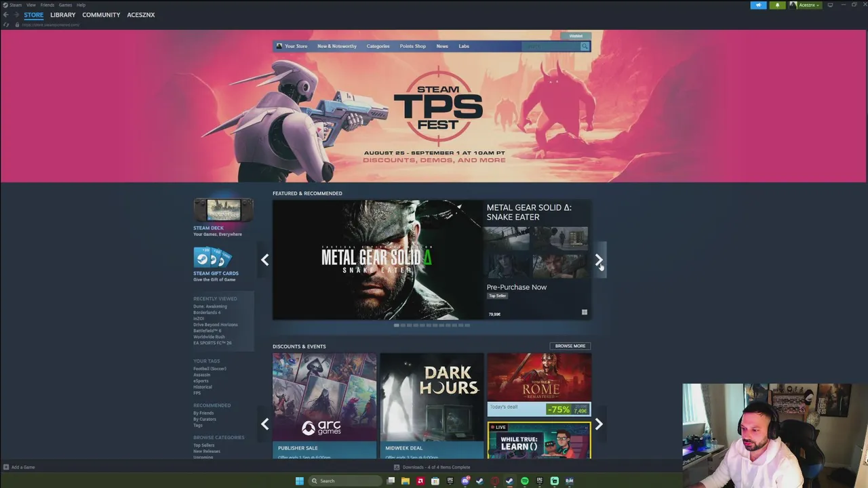This screenshot has height=488, width=868.
Task: Open AMD Software from the taskbar
Action: 420,481
